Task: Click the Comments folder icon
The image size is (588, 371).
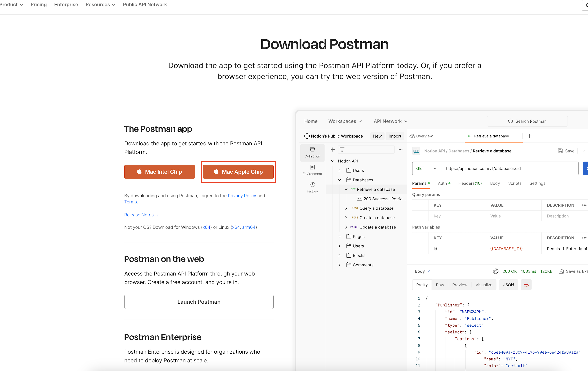Action: [349, 265]
